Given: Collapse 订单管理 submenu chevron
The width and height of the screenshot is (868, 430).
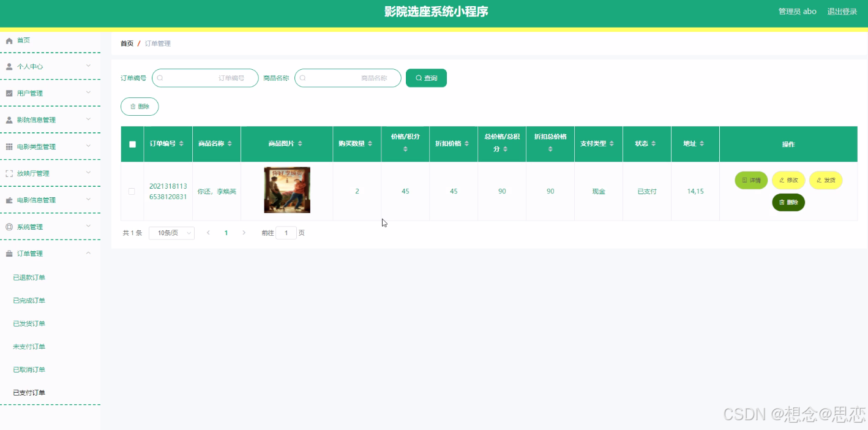Looking at the screenshot, I should click(88, 253).
